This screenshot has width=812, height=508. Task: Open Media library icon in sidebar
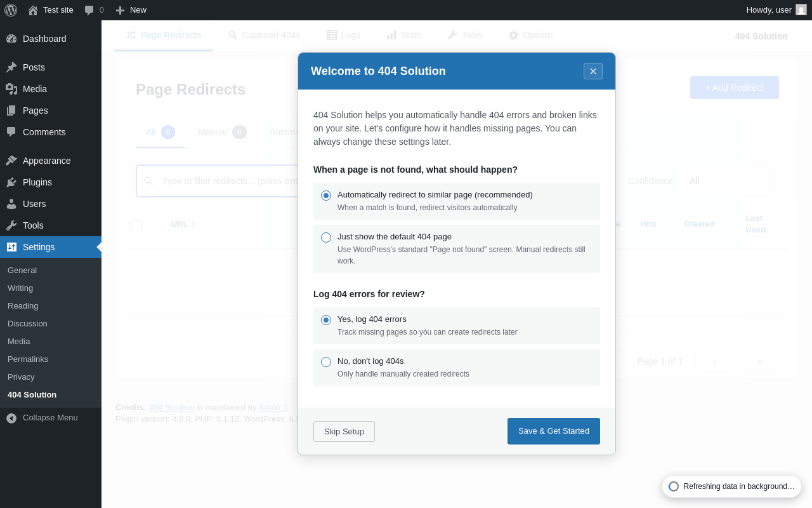(x=11, y=89)
